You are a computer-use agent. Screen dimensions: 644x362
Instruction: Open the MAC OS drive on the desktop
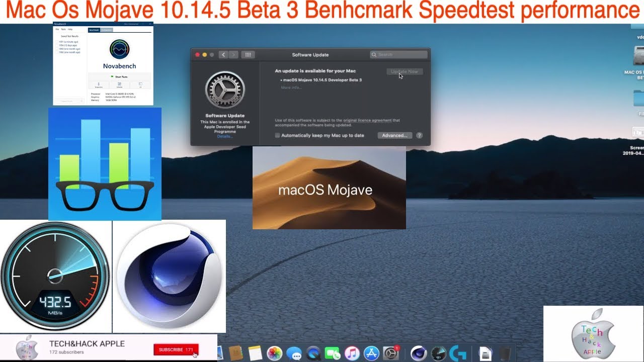tap(638, 56)
